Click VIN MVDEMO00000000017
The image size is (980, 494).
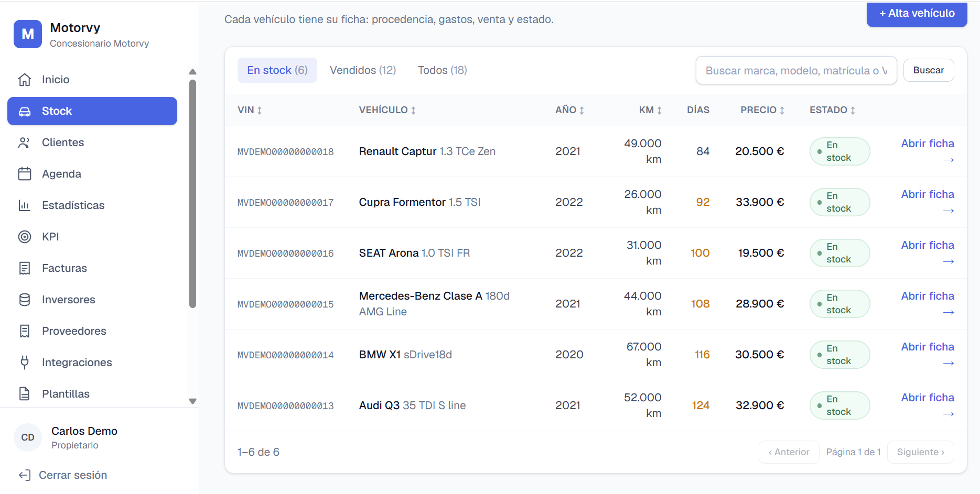286,203
